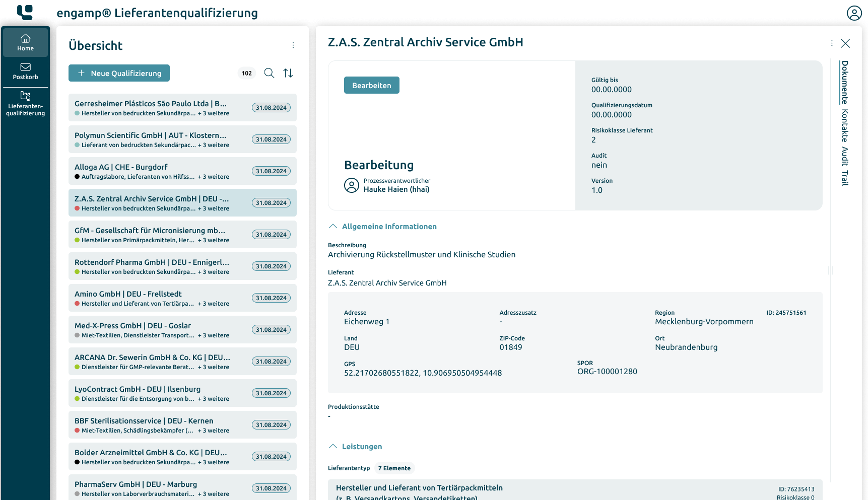Viewport: 868px width, 500px height.
Task: Go to Home in sidebar
Action: click(25, 42)
